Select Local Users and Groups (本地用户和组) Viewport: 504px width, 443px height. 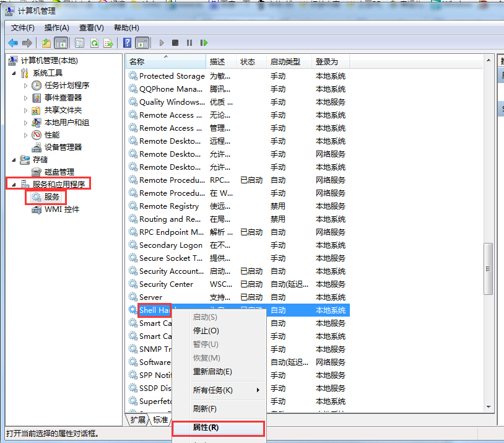point(66,123)
